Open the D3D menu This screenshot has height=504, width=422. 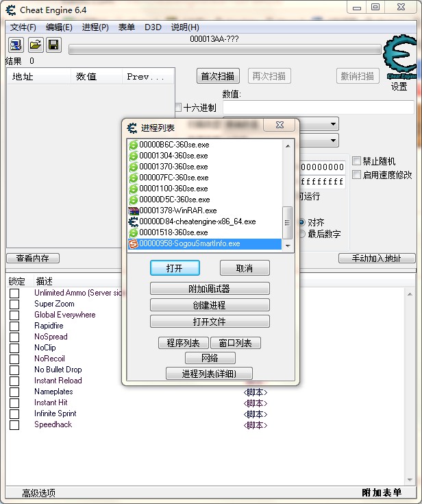153,27
